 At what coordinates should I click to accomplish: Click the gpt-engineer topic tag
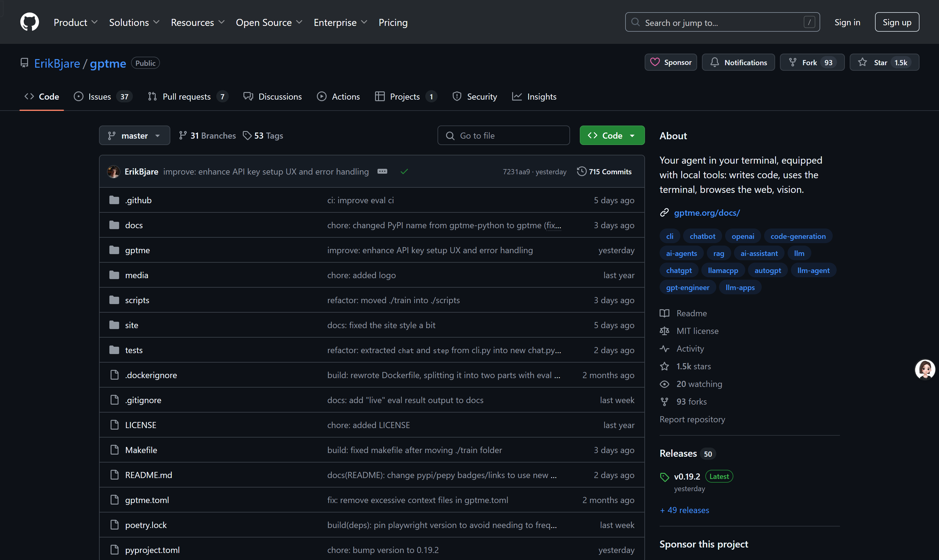click(x=687, y=287)
